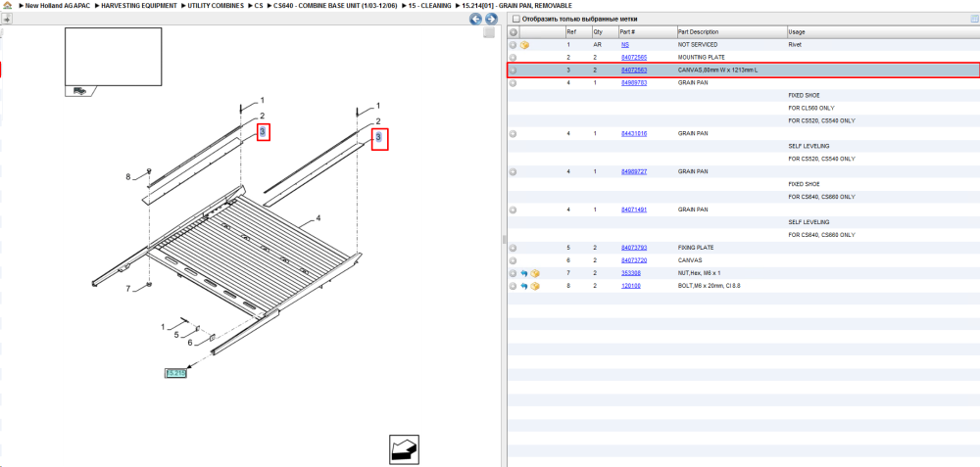
Task: Click the plus circle for part 84989727
Action: coord(514,171)
